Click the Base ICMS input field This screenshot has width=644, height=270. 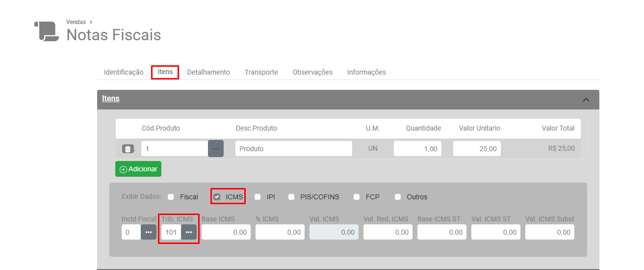click(x=226, y=232)
